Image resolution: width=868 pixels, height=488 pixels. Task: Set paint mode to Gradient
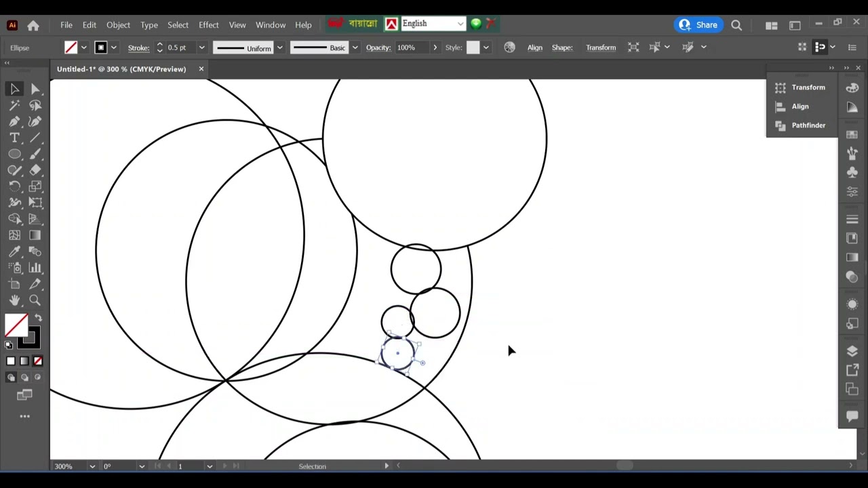(x=24, y=361)
